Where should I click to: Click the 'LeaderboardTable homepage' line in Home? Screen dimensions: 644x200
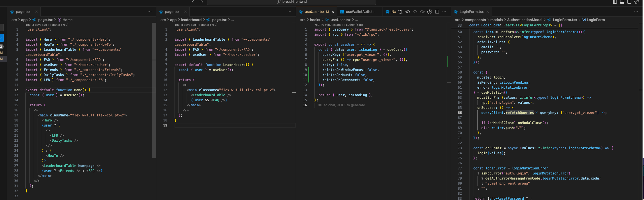pos(71,166)
